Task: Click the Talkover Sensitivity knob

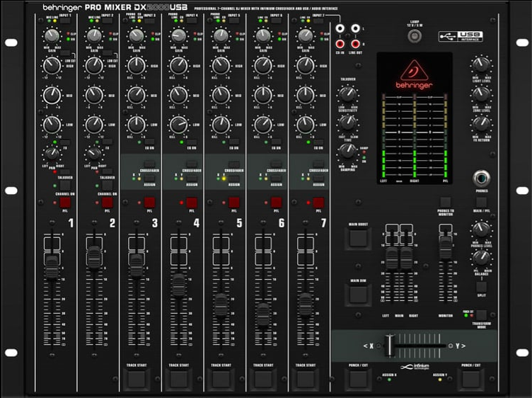Action: tap(347, 94)
